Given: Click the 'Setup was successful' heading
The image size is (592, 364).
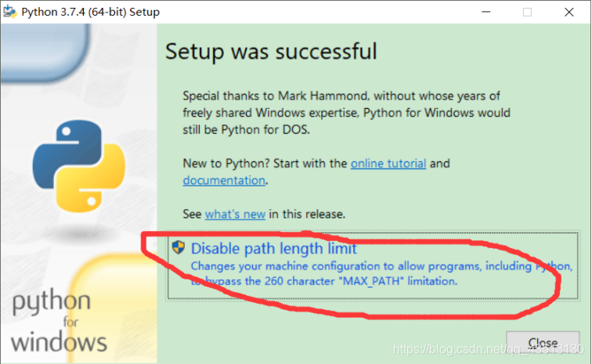Looking at the screenshot, I should pyautogui.click(x=271, y=52).
